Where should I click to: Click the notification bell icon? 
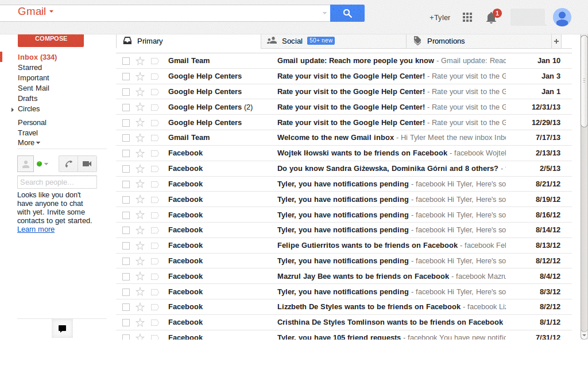pyautogui.click(x=491, y=18)
